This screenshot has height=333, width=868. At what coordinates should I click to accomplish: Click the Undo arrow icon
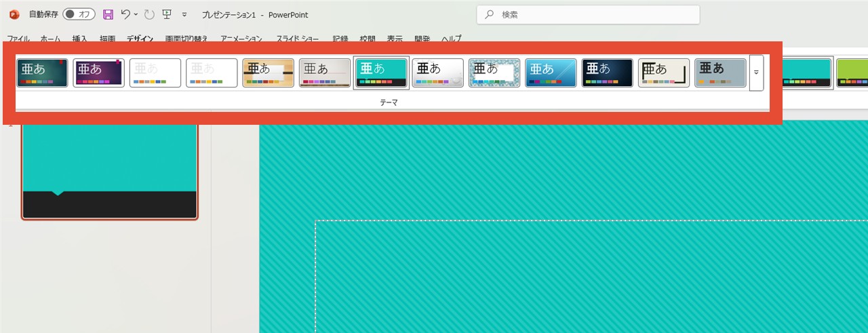(x=125, y=14)
